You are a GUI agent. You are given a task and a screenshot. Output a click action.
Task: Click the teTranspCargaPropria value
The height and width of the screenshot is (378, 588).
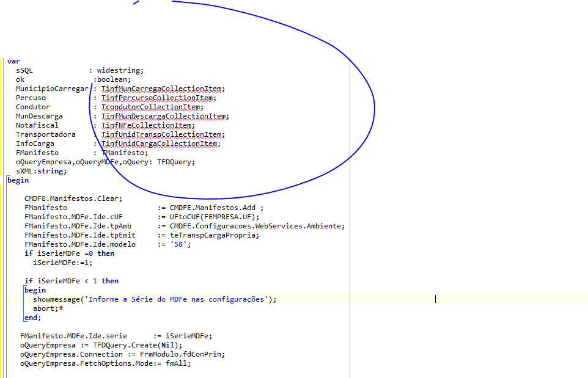[212, 235]
